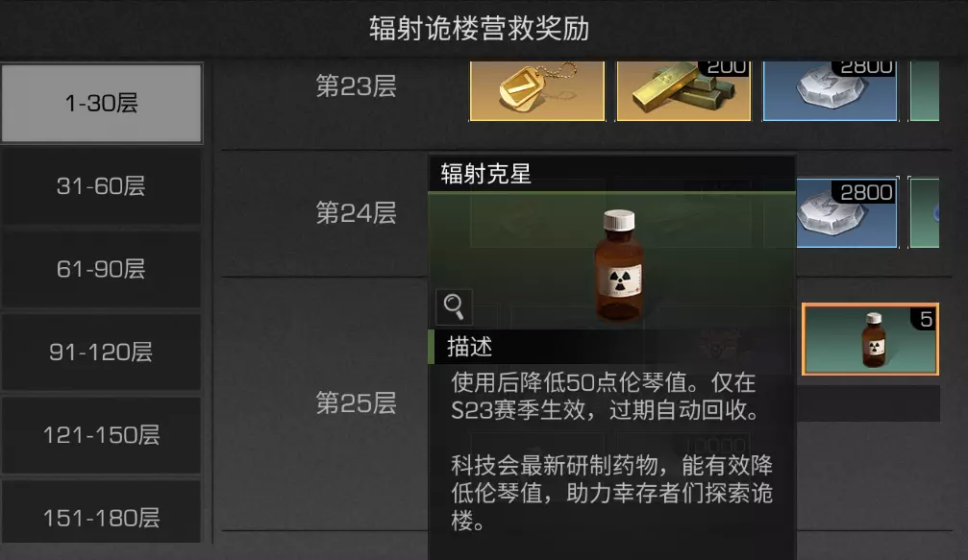Screen dimensions: 968x560
Task: Click the 第23层 row label
Action: [x=357, y=86]
